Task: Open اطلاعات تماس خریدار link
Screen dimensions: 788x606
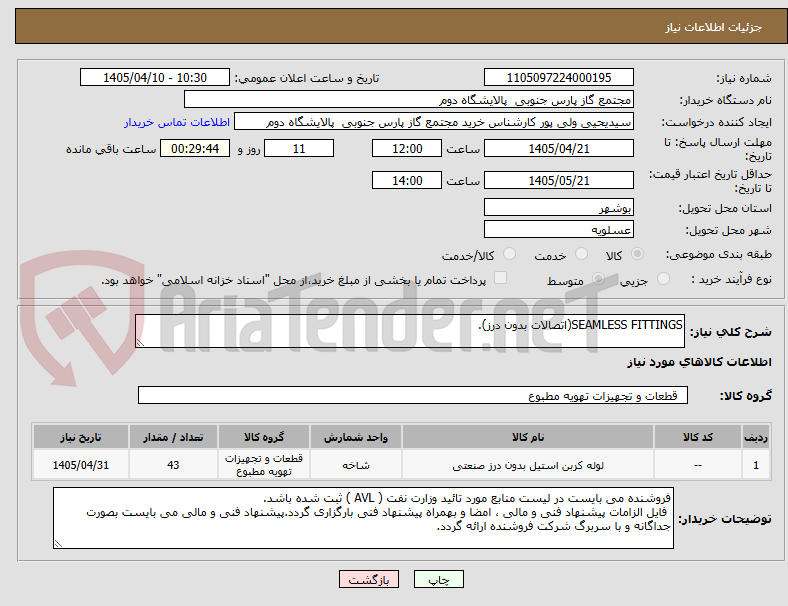Action: point(177,122)
